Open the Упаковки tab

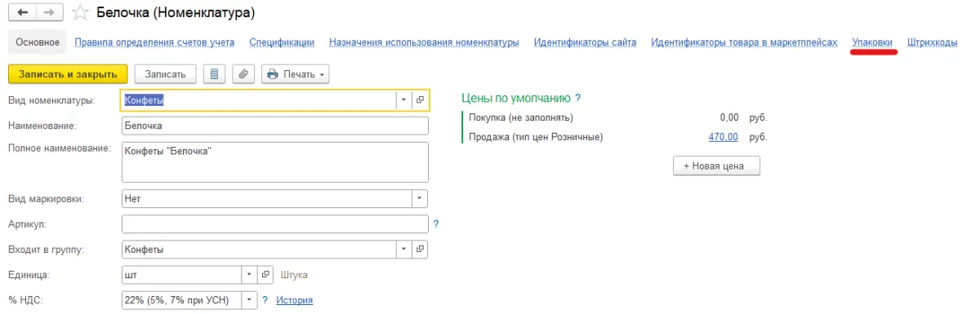(x=872, y=42)
